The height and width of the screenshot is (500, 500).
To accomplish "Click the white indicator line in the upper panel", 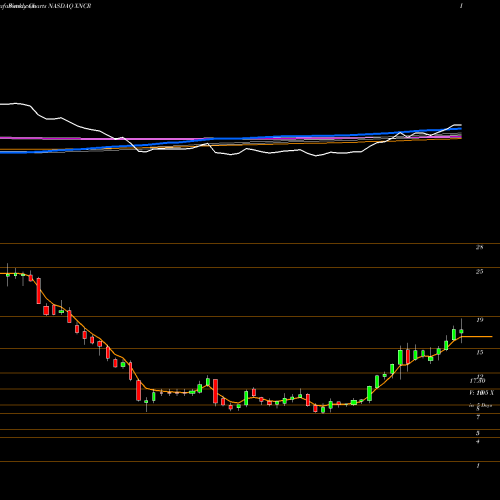I will tap(230, 154).
